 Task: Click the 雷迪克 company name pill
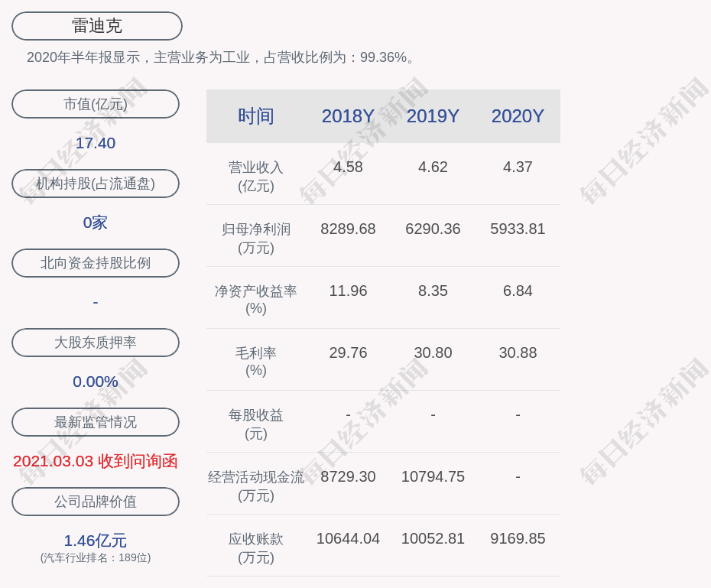(x=97, y=26)
